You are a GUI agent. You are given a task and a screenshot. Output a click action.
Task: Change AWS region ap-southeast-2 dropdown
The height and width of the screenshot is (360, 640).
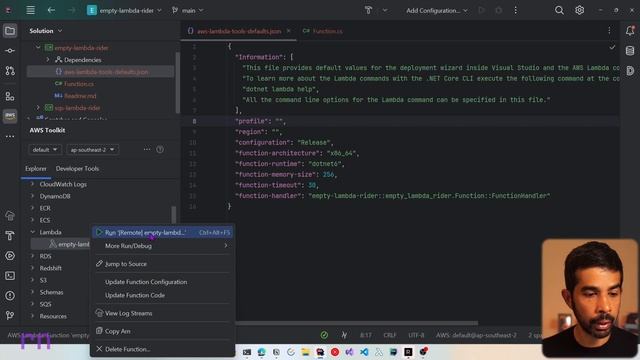tap(93, 150)
